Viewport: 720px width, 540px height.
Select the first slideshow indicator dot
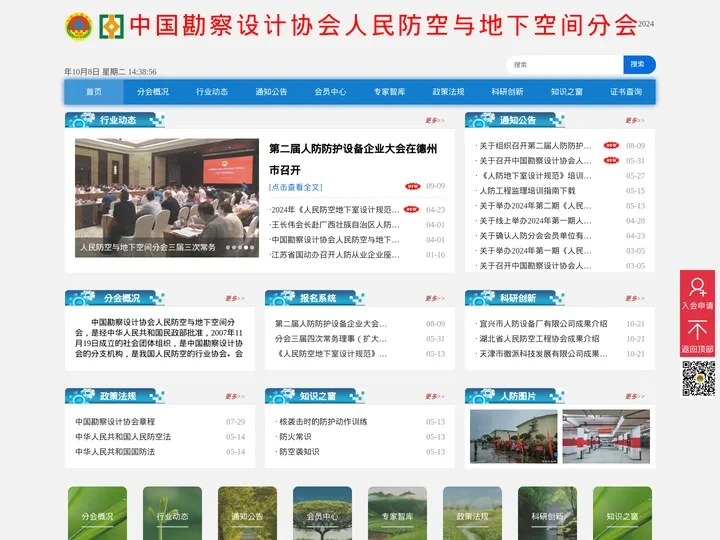(x=228, y=248)
